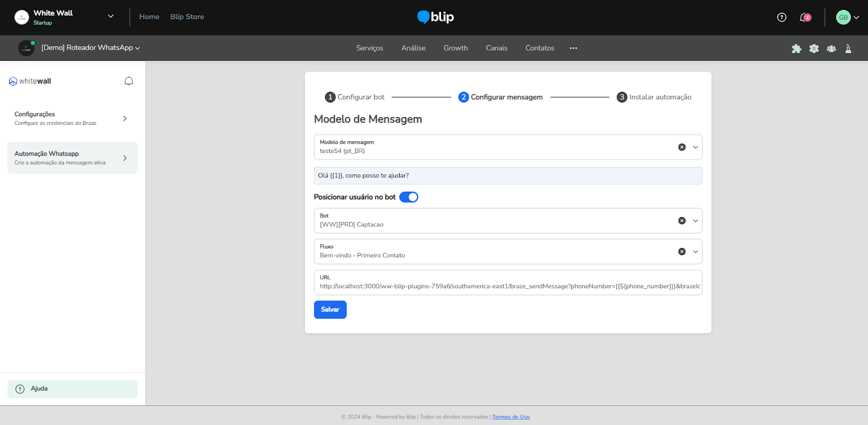Click the whitewall sidebar bell icon
The image size is (868, 425).
coord(129,81)
